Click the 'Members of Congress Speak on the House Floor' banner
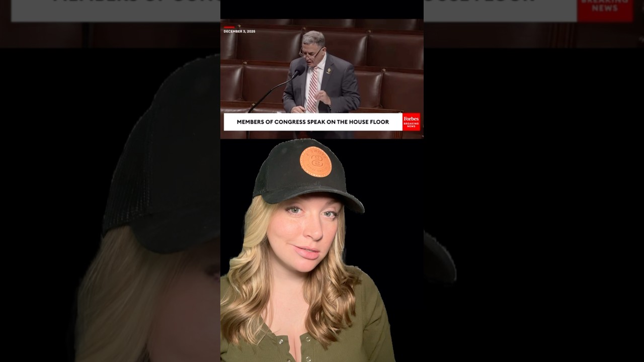 point(313,122)
